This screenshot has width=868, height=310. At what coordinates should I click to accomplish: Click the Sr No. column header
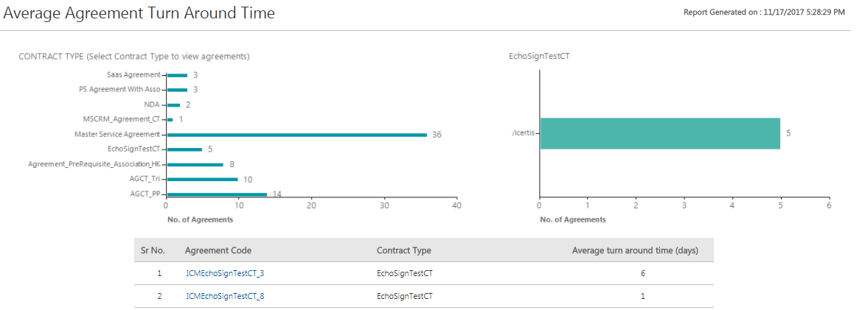click(152, 250)
